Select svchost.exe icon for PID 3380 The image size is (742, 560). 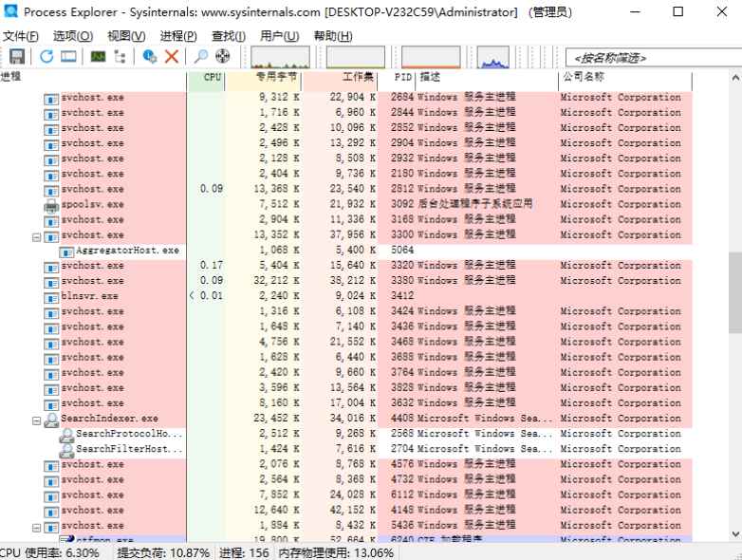tap(51, 283)
